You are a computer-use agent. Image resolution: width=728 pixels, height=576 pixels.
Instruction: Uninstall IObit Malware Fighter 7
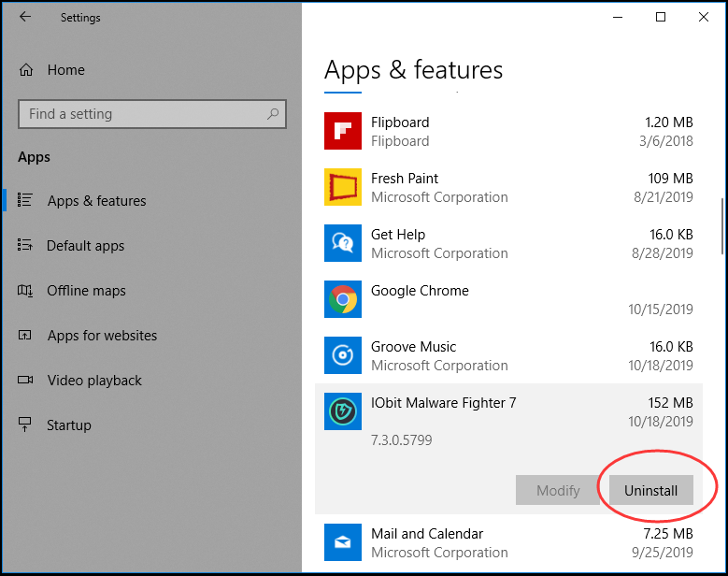(651, 490)
